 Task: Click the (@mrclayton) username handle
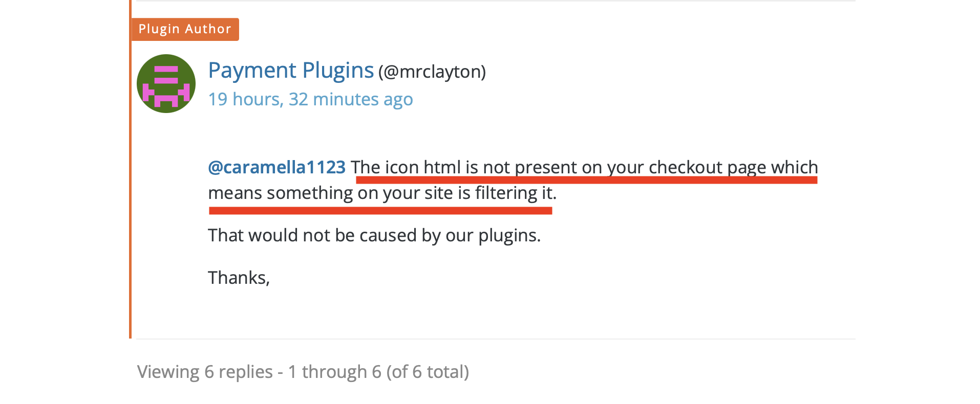click(432, 72)
